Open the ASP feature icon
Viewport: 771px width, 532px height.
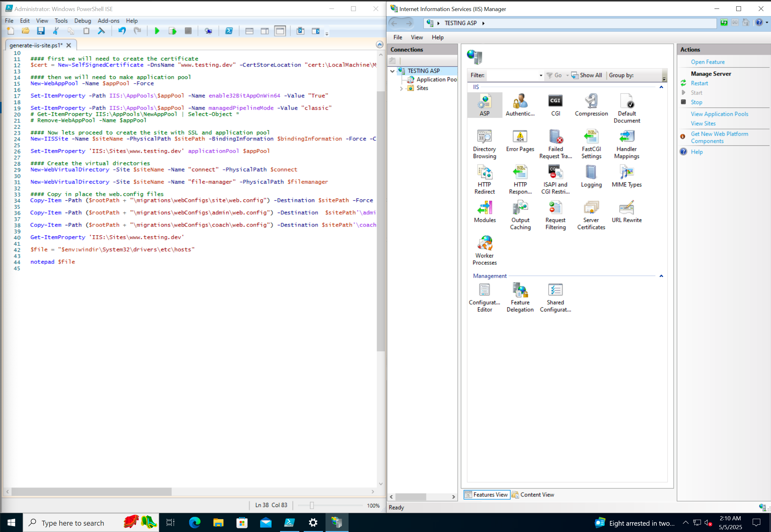click(485, 105)
